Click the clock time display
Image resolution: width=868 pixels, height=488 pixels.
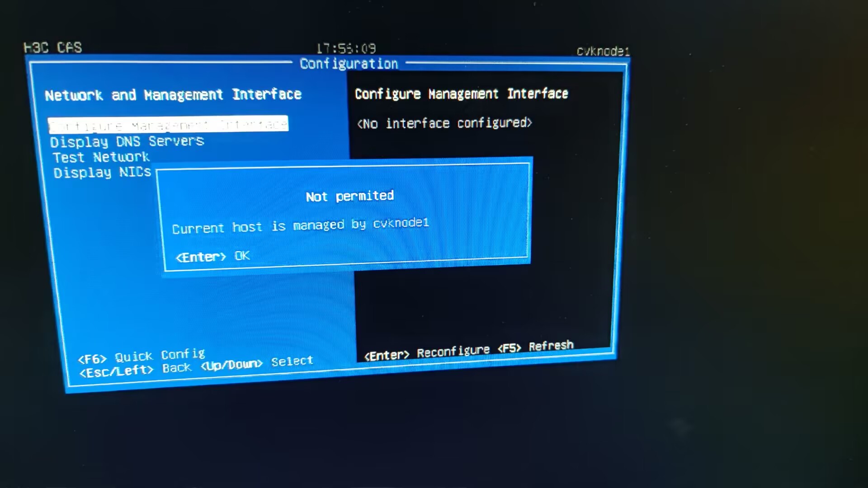click(x=346, y=48)
